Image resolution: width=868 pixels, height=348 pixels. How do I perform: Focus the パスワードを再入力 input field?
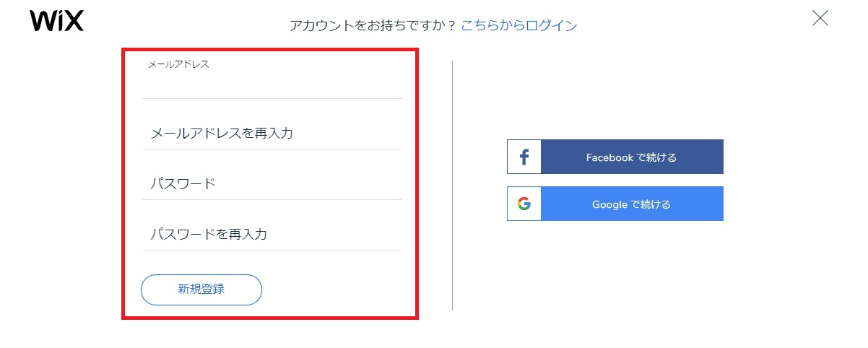pyautogui.click(x=272, y=234)
